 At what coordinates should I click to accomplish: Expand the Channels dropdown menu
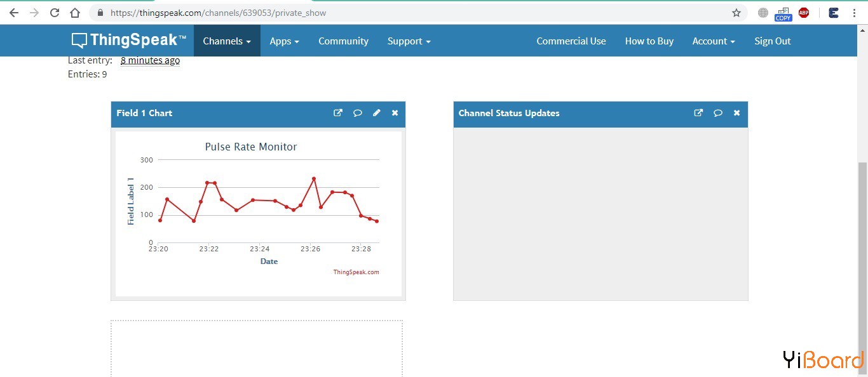click(227, 41)
